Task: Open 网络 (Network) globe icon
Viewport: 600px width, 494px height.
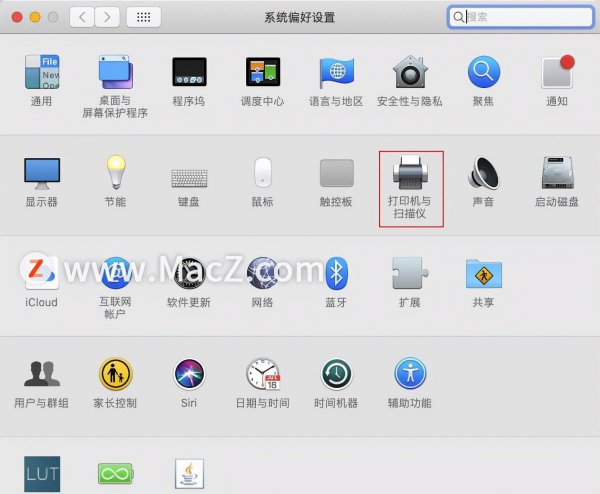Action: [263, 273]
